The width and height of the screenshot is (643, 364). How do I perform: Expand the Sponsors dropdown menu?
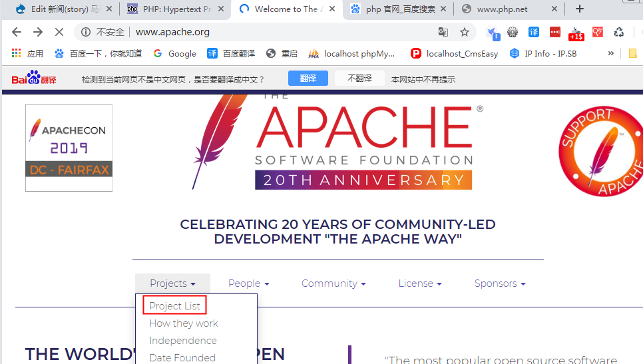500,283
